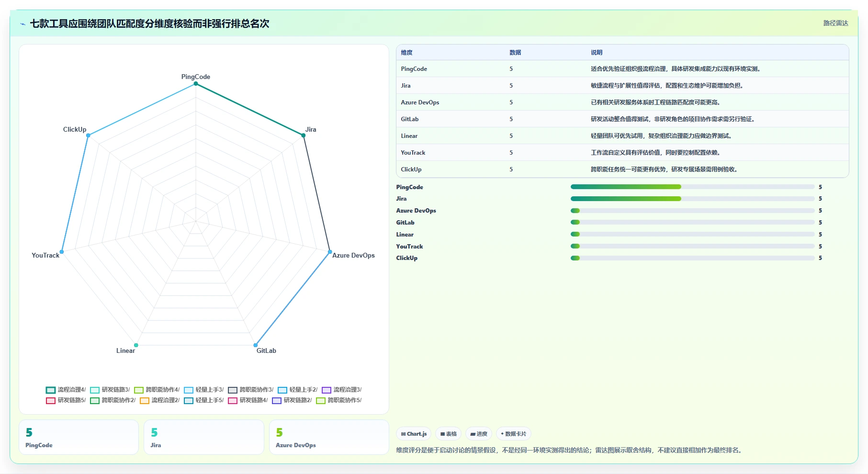
Task: Click description starting 轻量团队可优先试用
Action: tap(662, 136)
